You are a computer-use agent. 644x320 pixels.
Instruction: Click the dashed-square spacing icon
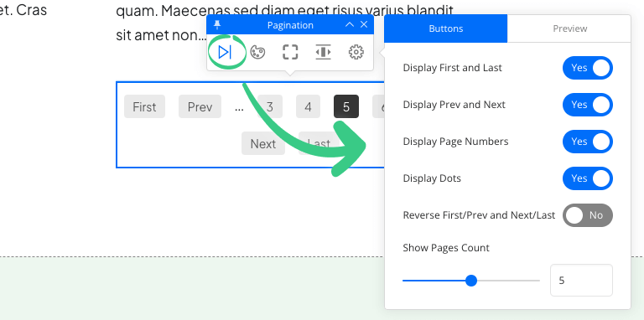click(x=290, y=52)
